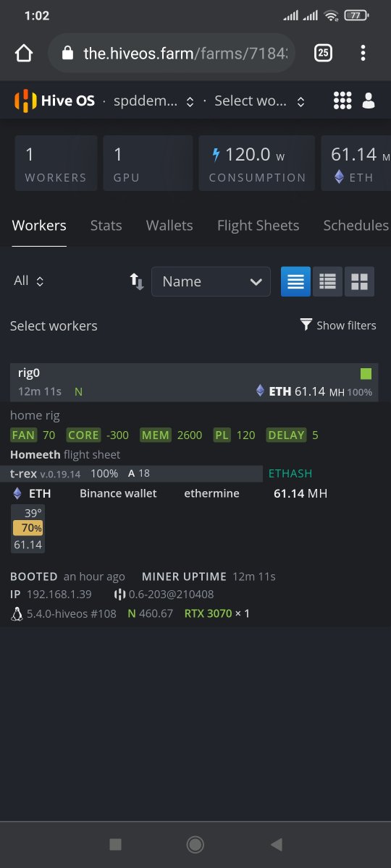
Task: Click the Hive OS logo
Action: coord(54,101)
